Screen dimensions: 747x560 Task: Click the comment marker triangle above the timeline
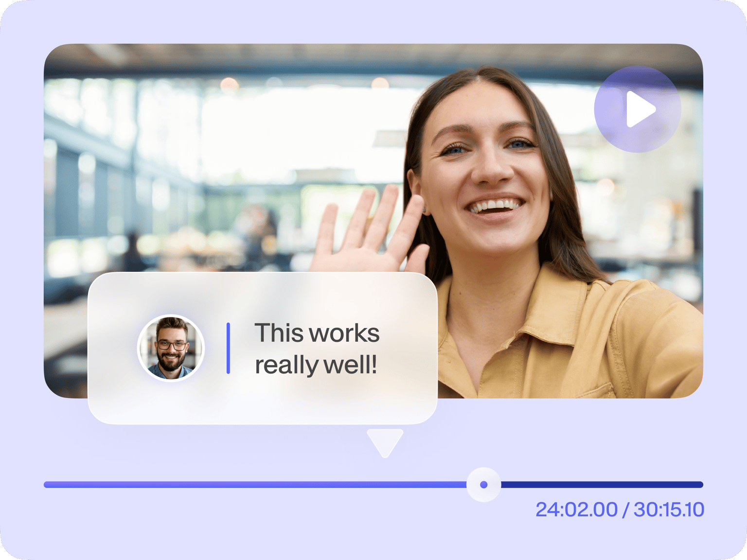coord(385,443)
